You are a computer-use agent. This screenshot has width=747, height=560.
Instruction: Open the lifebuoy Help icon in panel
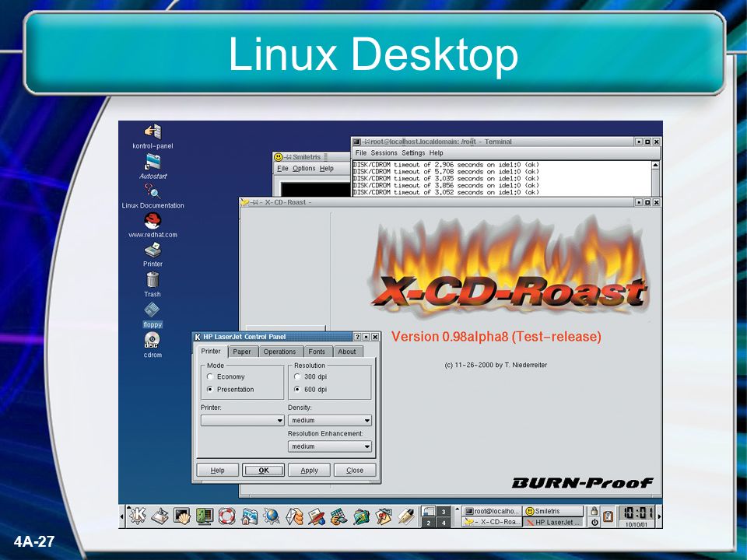tap(226, 516)
